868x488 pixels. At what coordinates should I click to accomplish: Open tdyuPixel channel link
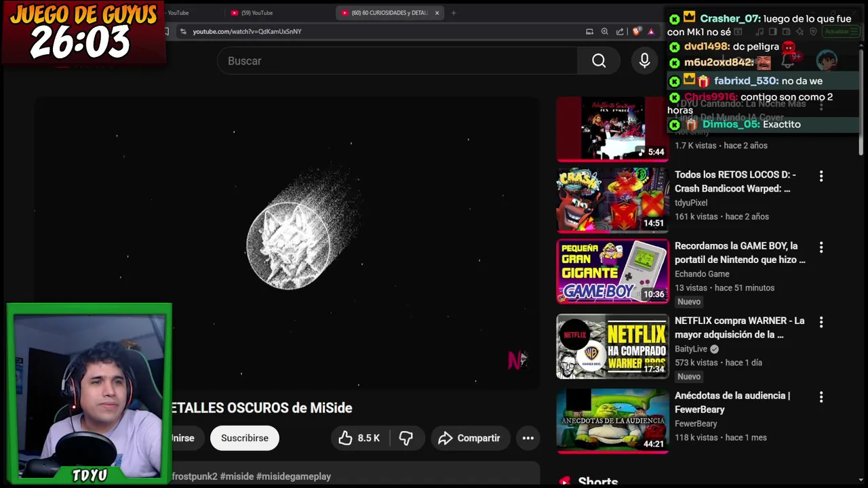(x=691, y=203)
